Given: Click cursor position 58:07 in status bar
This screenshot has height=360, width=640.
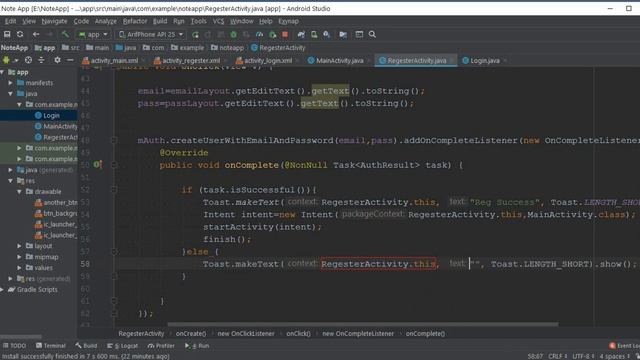Looking at the screenshot, I should click(535, 356).
